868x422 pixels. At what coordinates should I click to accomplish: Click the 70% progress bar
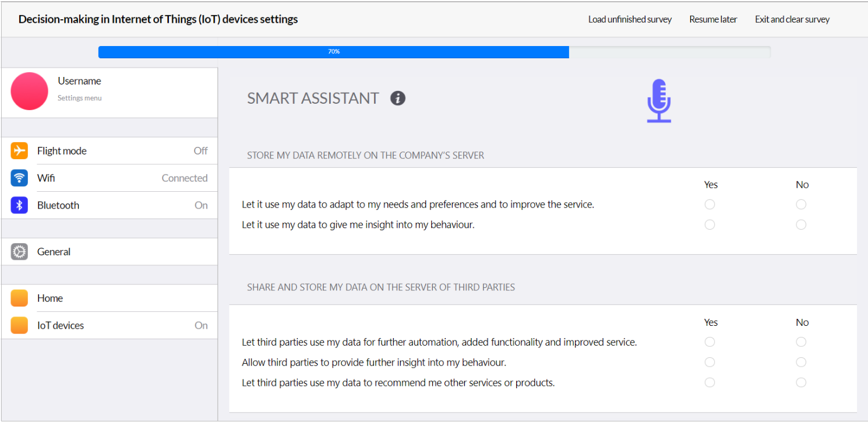pyautogui.click(x=333, y=51)
